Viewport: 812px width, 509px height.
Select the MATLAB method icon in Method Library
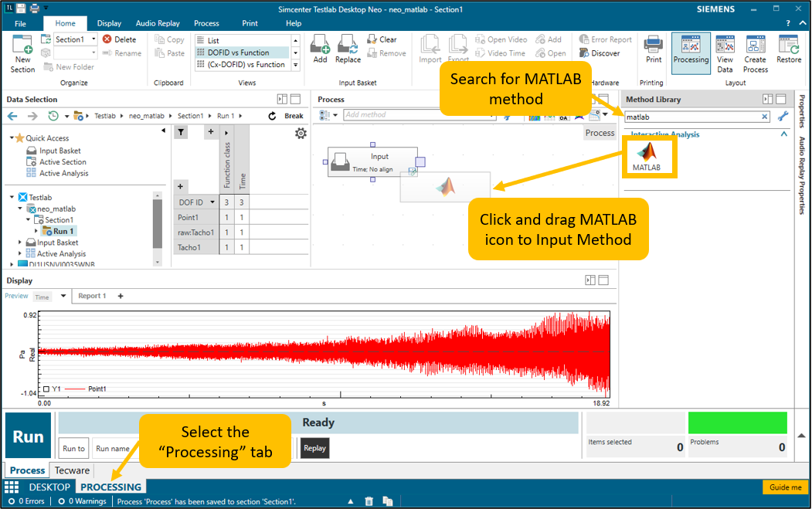(647, 156)
